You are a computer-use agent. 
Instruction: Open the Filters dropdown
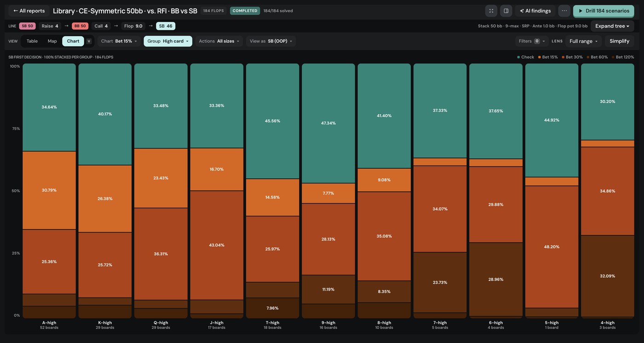pyautogui.click(x=532, y=41)
